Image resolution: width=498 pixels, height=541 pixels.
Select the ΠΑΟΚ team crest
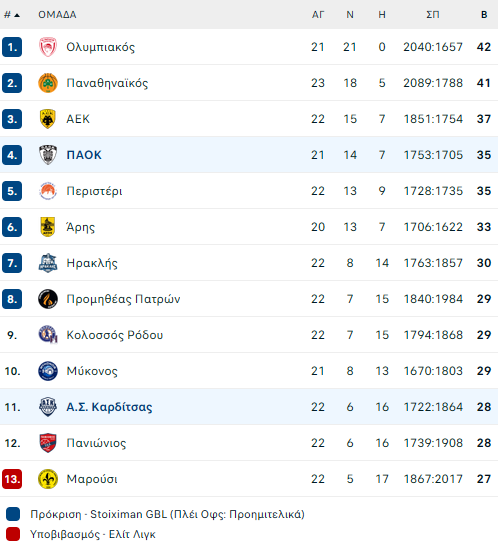coord(48,155)
